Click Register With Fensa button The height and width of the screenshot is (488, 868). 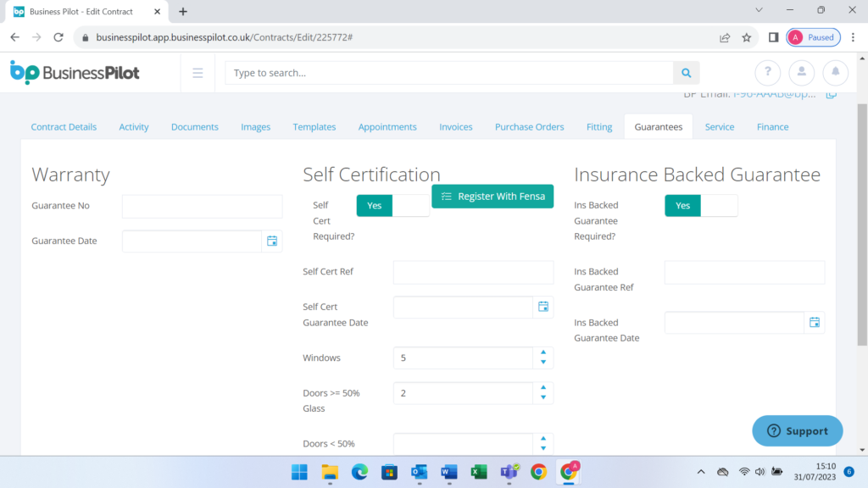click(492, 197)
